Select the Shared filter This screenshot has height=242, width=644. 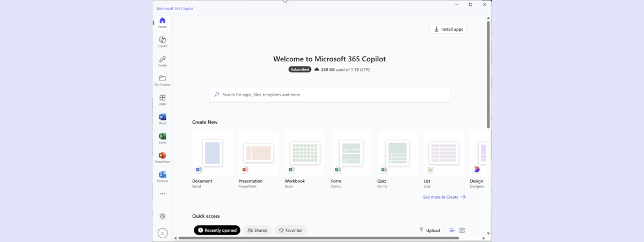point(257,230)
